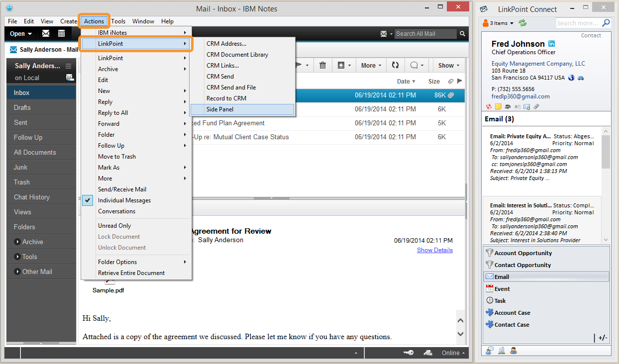Open the Open dropdown button
This screenshot has width=619, height=364.
pos(21,34)
